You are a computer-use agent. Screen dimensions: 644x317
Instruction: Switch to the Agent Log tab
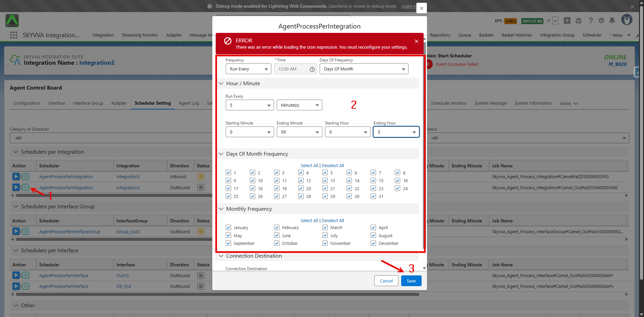click(x=189, y=103)
